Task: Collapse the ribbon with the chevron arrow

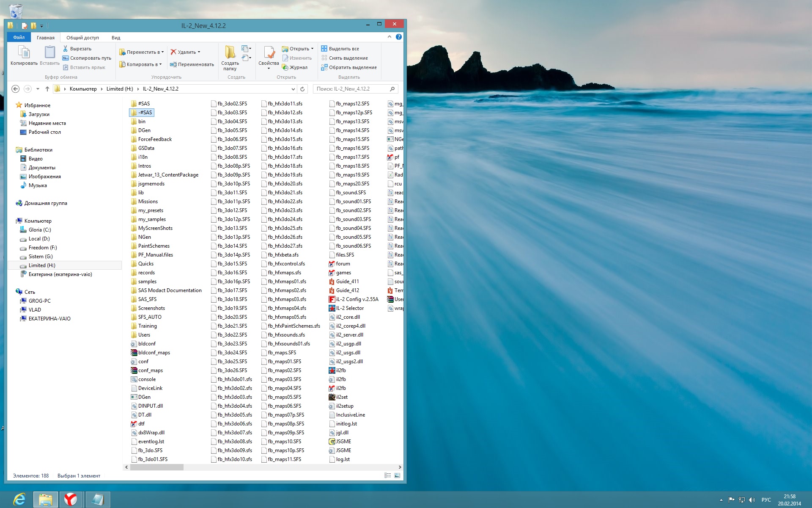Action: coord(390,37)
